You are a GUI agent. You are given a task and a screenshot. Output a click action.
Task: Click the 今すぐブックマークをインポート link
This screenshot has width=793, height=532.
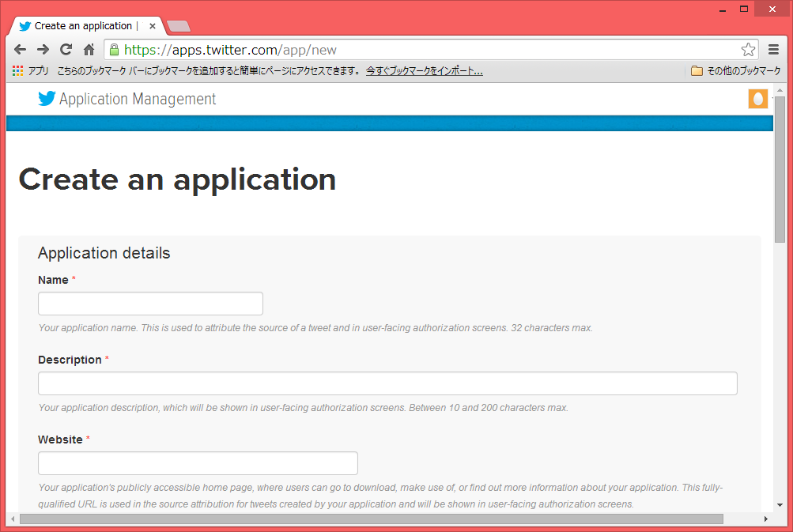pyautogui.click(x=424, y=71)
